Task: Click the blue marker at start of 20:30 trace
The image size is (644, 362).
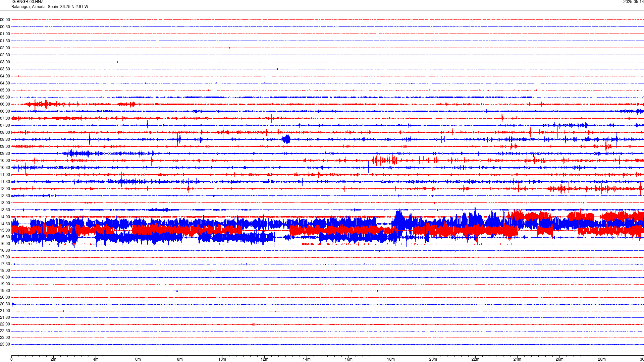Action: [13, 304]
